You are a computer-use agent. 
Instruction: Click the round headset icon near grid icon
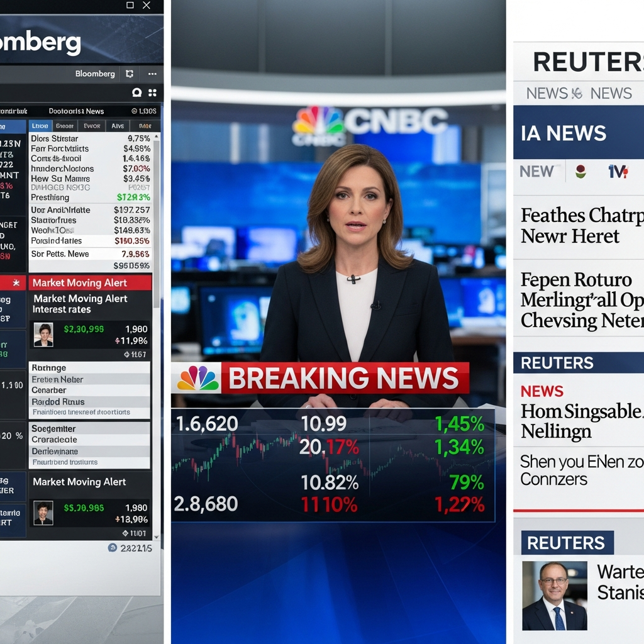coord(136,92)
